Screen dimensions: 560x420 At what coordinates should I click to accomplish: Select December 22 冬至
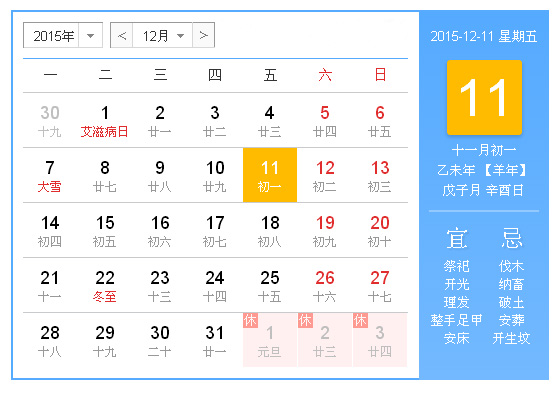point(105,286)
